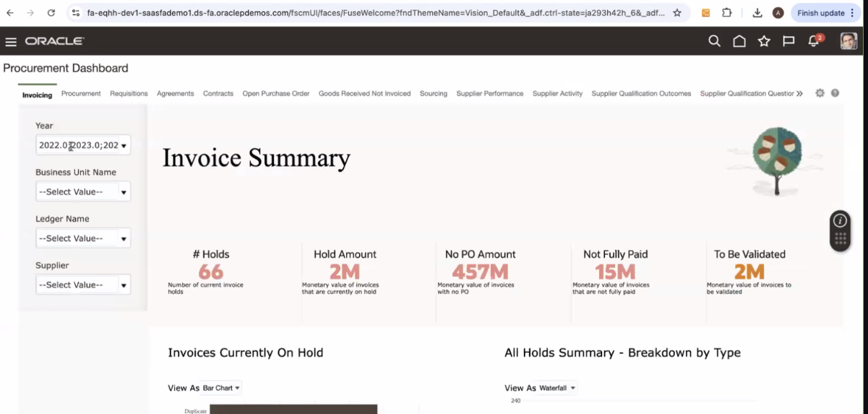The height and width of the screenshot is (414, 868).
Task: Click the Procurement Dashboard title
Action: click(66, 68)
